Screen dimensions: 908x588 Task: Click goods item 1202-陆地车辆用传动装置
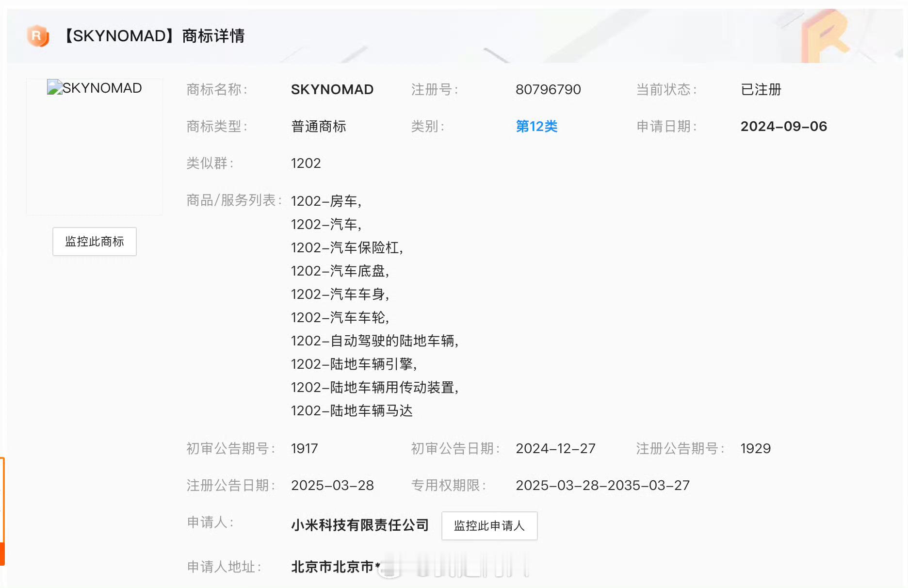374,387
